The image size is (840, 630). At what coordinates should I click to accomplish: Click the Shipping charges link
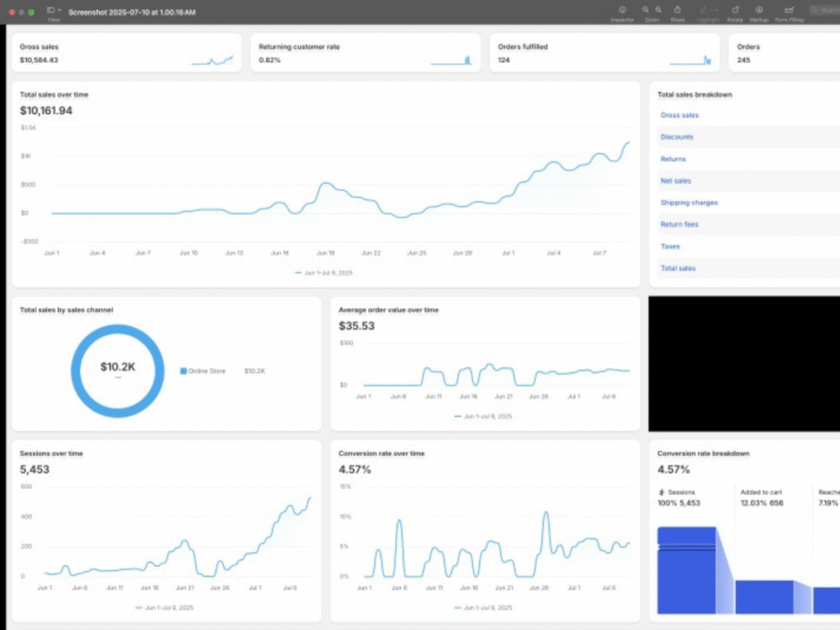pos(689,203)
